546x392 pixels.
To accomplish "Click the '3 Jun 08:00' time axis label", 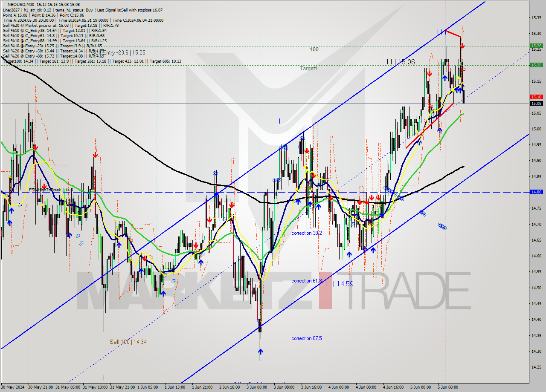I will [x=285, y=387].
